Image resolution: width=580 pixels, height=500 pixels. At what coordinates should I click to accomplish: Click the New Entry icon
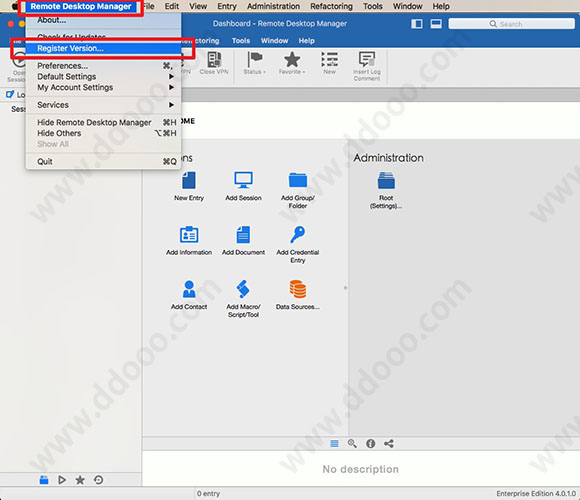(189, 180)
